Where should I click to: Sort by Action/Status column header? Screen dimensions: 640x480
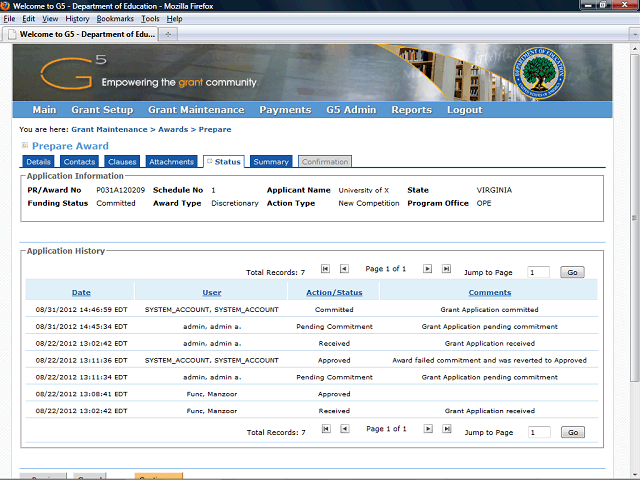(x=334, y=292)
